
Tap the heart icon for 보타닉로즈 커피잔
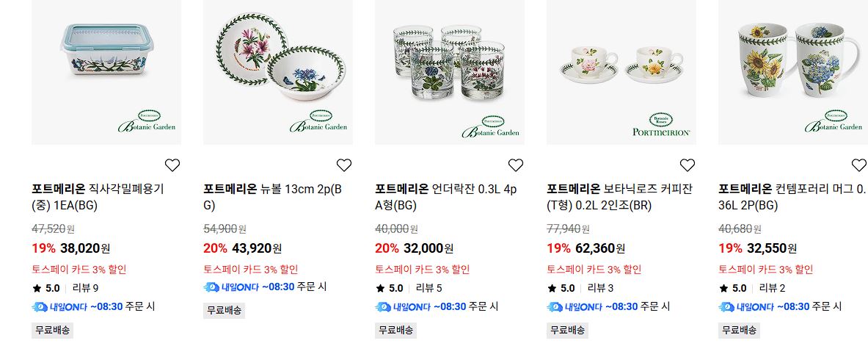pos(687,165)
